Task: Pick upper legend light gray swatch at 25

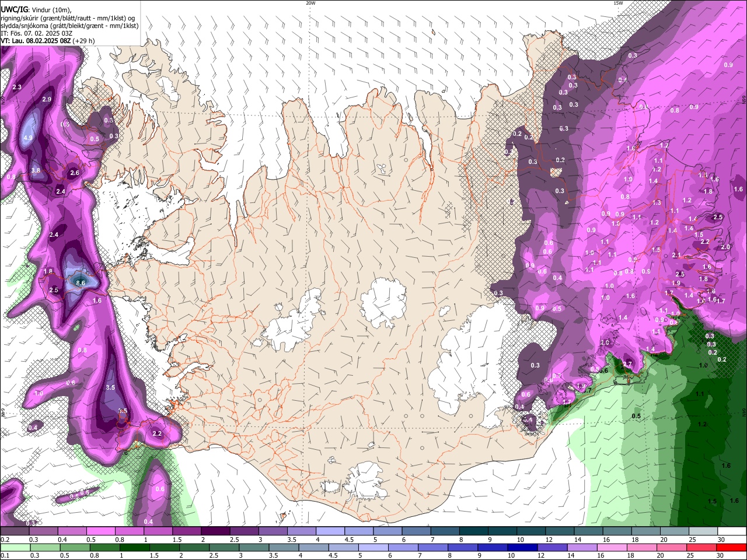Action: click(703, 531)
